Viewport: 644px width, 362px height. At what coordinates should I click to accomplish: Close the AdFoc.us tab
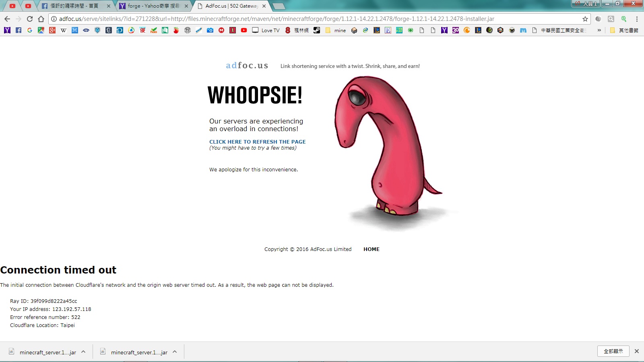coord(264,6)
